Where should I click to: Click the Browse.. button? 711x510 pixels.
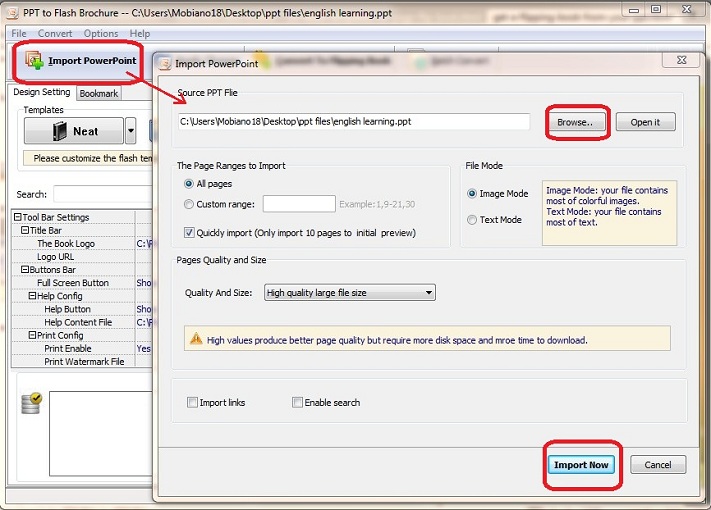(575, 122)
